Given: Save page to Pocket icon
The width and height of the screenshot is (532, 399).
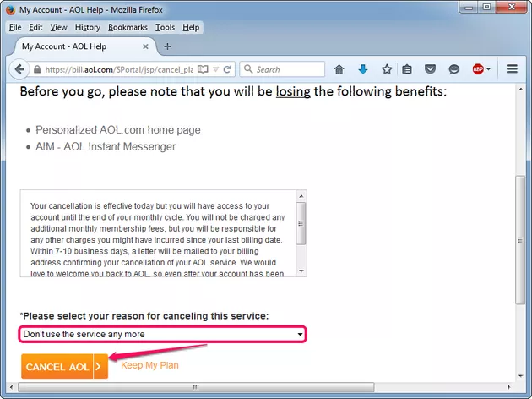Looking at the screenshot, I should 430,69.
